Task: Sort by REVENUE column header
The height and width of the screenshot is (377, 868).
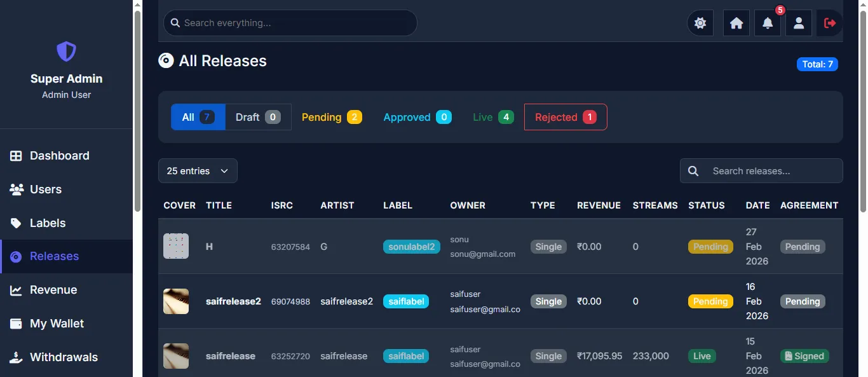Action: click(599, 205)
